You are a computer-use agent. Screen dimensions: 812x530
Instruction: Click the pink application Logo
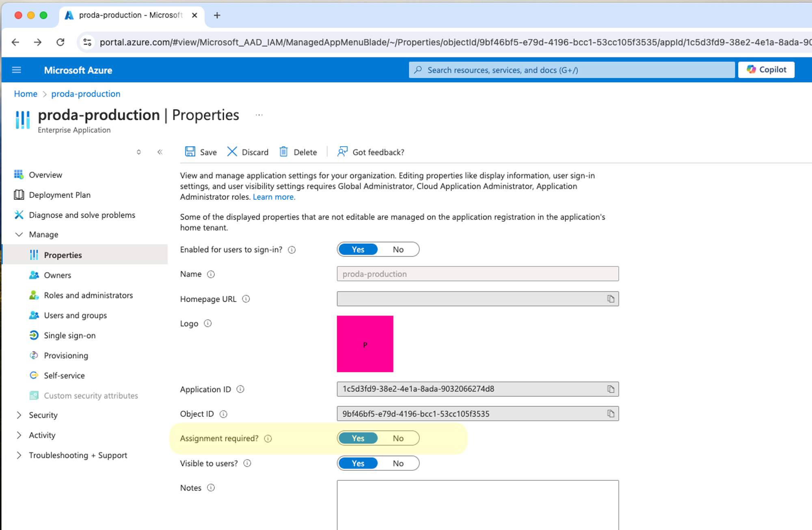pos(365,344)
